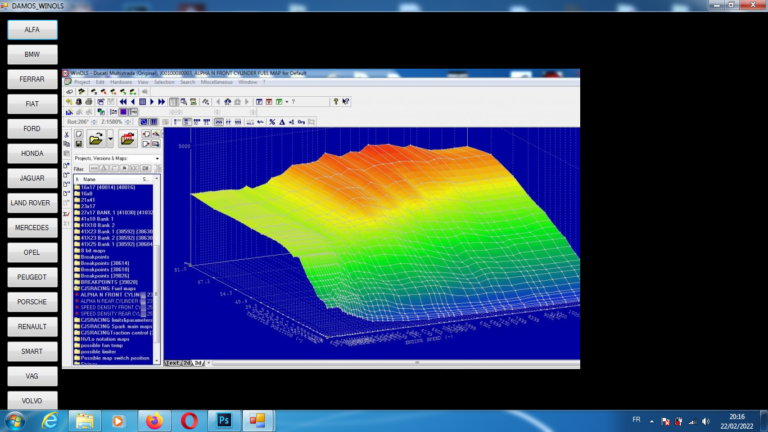Click the single left blue arrow icon
768x432 pixels.
(x=133, y=101)
